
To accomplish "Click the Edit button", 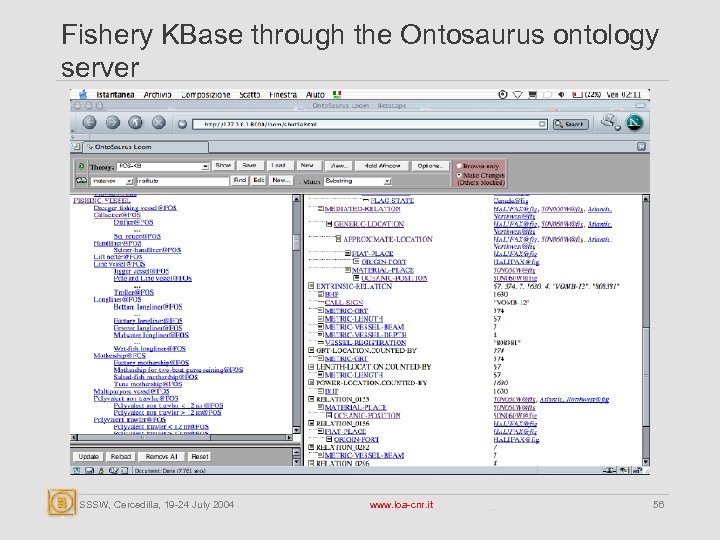I will click(259, 180).
